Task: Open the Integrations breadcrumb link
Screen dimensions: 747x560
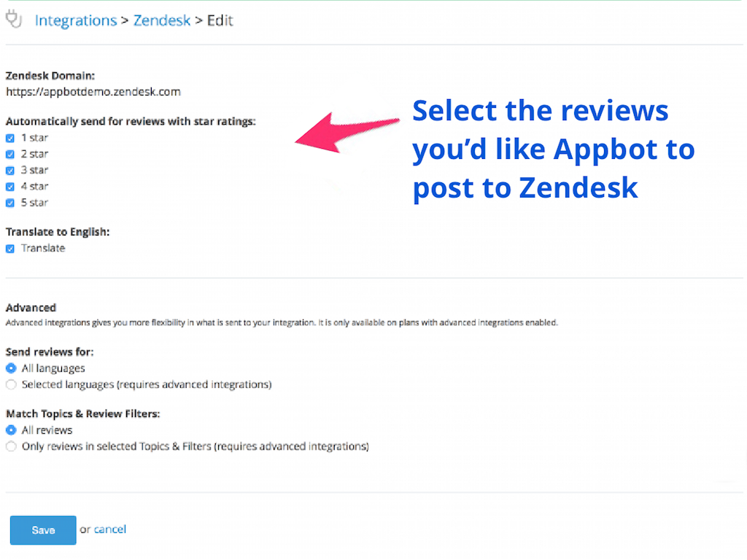Action: (x=76, y=20)
